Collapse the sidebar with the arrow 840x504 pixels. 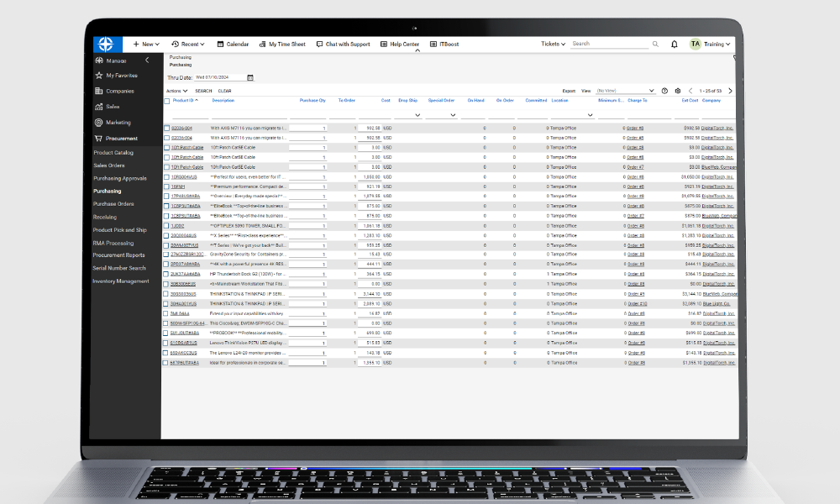(147, 60)
